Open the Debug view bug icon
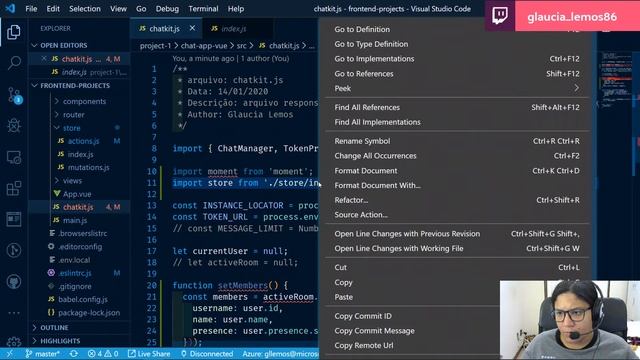The height and width of the screenshot is (360, 640). (14, 125)
